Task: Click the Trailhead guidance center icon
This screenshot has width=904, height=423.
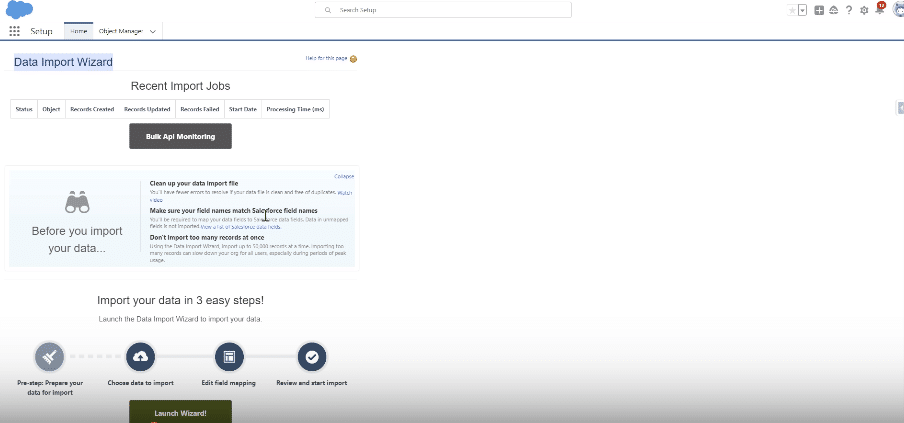Action: point(834,10)
